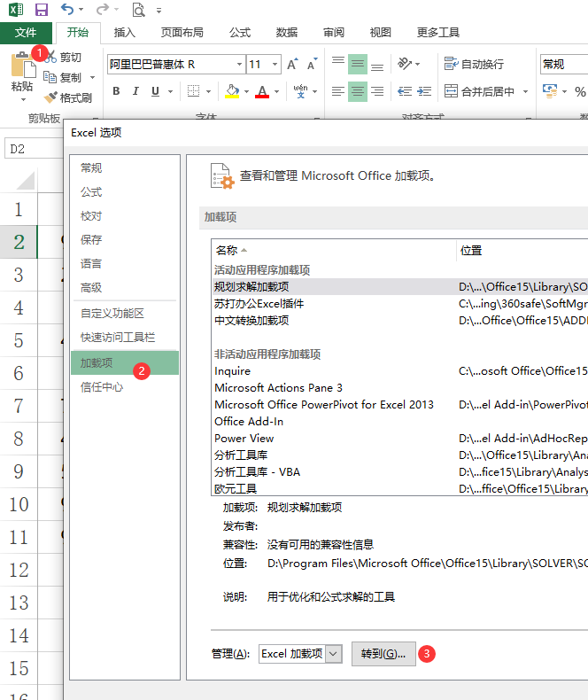Apply red font color A
Viewport: 588px width, 700px height.
pos(262,91)
